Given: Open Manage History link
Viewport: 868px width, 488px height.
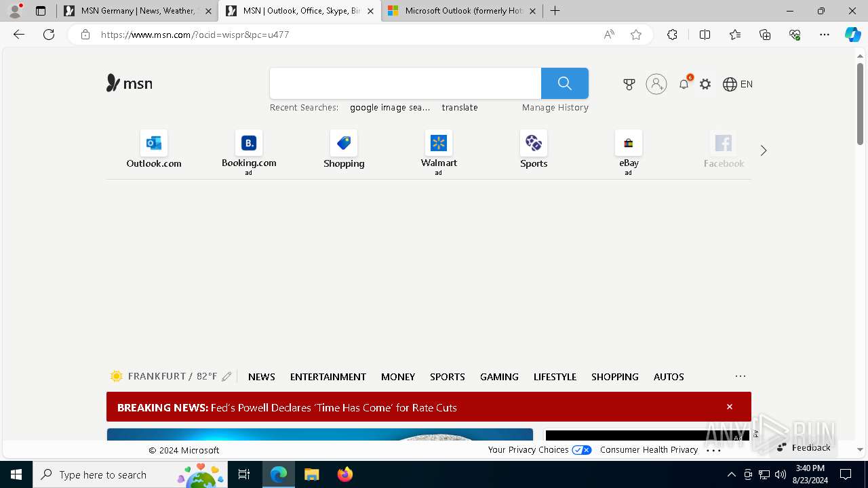Looking at the screenshot, I should pyautogui.click(x=555, y=107).
